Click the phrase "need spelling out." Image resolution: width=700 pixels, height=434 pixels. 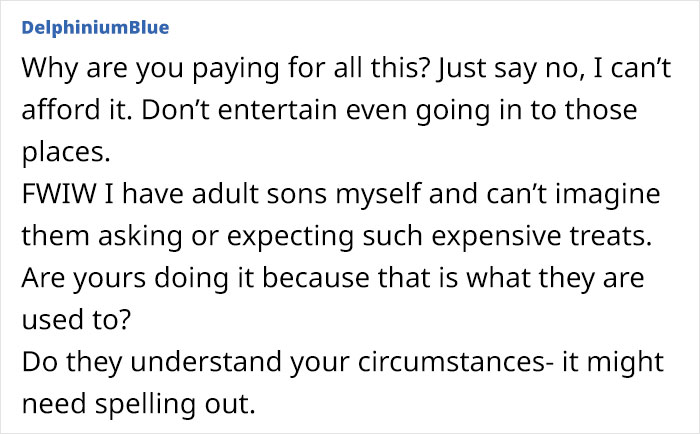point(138,405)
